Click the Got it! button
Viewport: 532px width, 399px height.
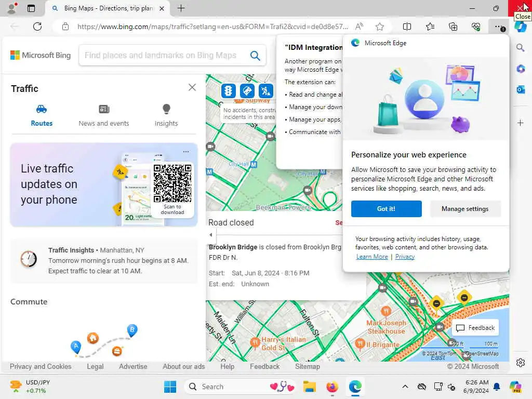[x=387, y=209]
